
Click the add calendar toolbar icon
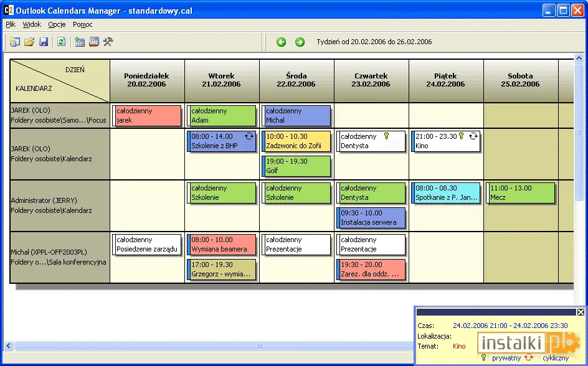[80, 42]
